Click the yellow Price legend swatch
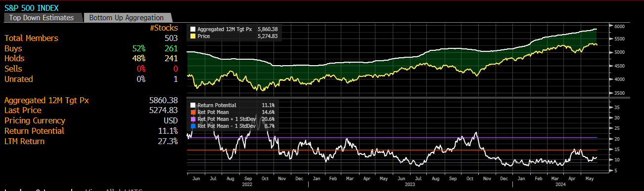The image size is (644, 191). [193, 36]
